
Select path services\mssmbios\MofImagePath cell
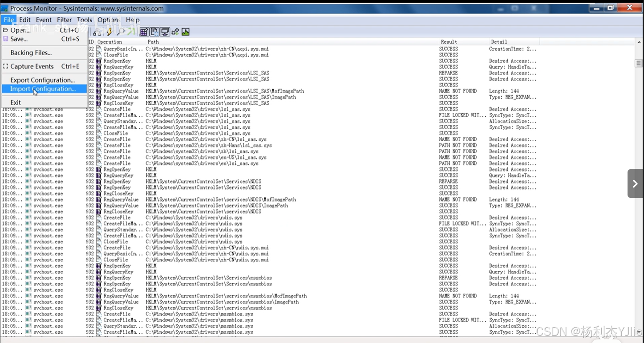coord(226,296)
